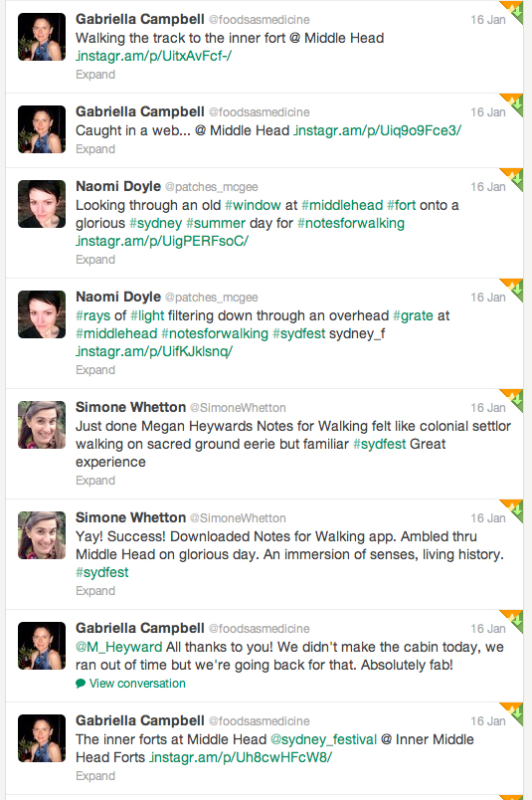Expand the Caught in a web tweet

[95, 149]
